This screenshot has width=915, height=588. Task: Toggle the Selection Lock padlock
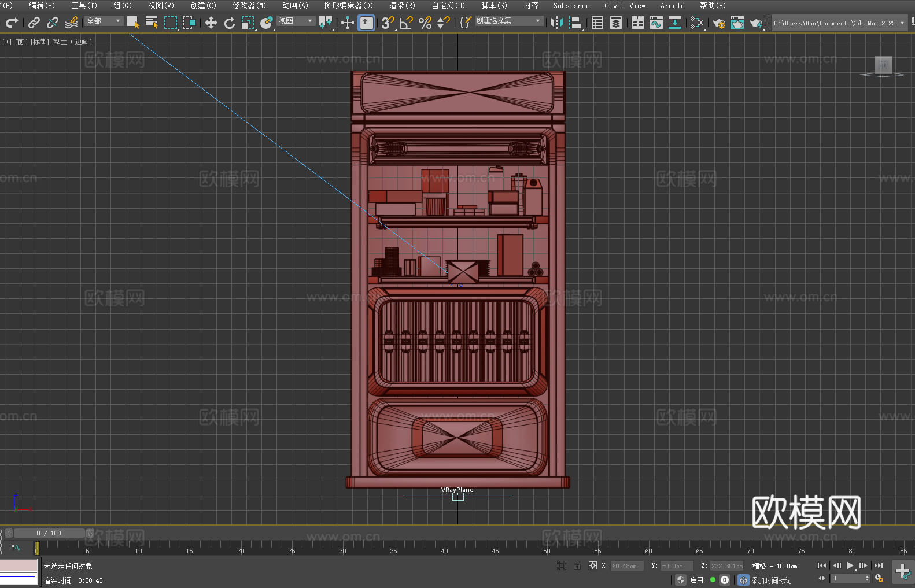click(x=577, y=565)
